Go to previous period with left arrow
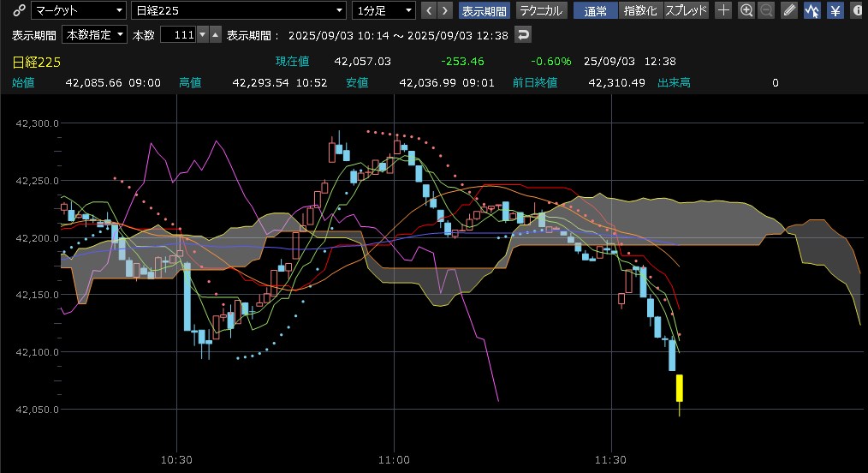This screenshot has height=473, width=868. [429, 10]
